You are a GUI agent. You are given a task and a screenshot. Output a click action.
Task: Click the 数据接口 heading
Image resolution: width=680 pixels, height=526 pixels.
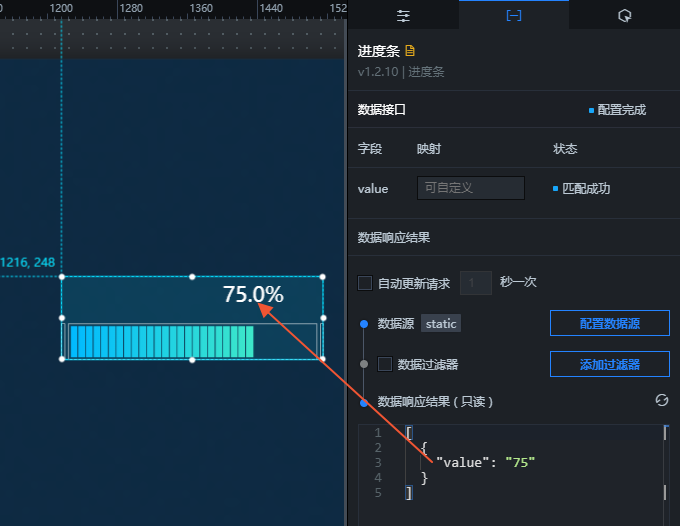pyautogui.click(x=382, y=110)
